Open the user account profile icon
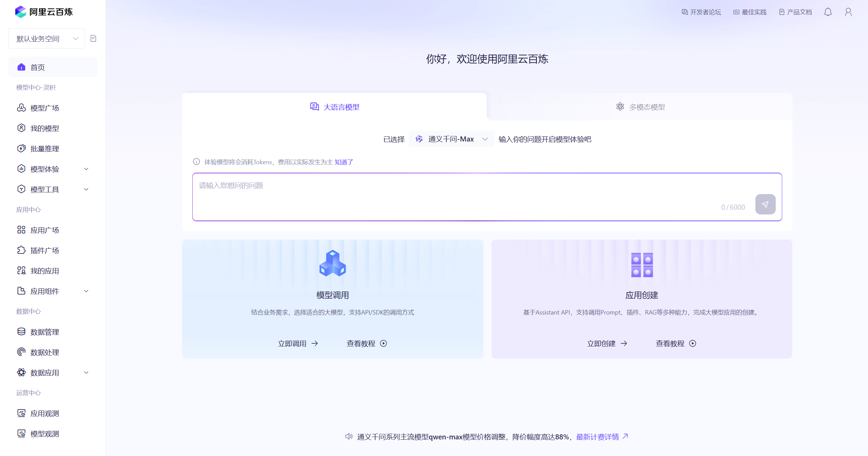The width and height of the screenshot is (868, 456). 848,12
